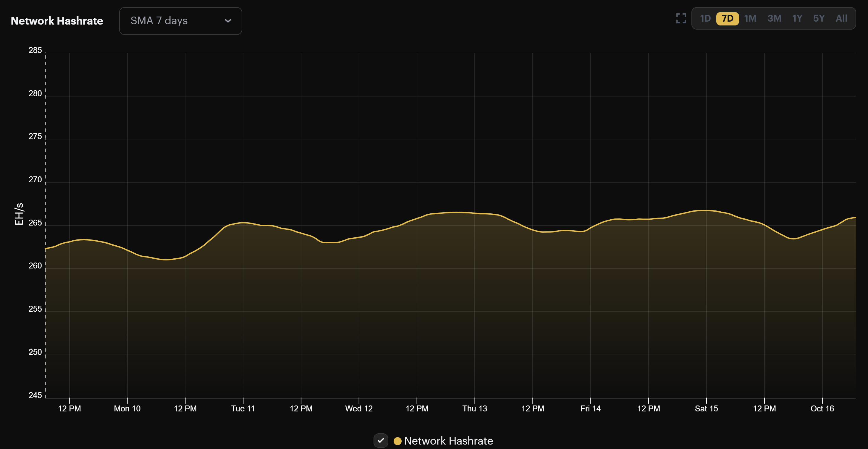Switch chart to 1M range

tap(750, 19)
